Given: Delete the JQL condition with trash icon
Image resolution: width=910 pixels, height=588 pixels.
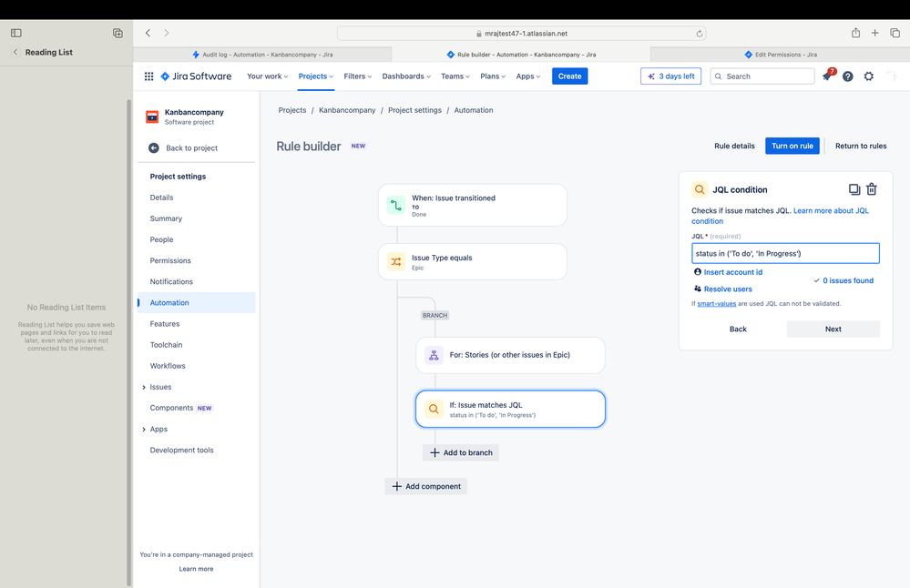Looking at the screenshot, I should (871, 189).
